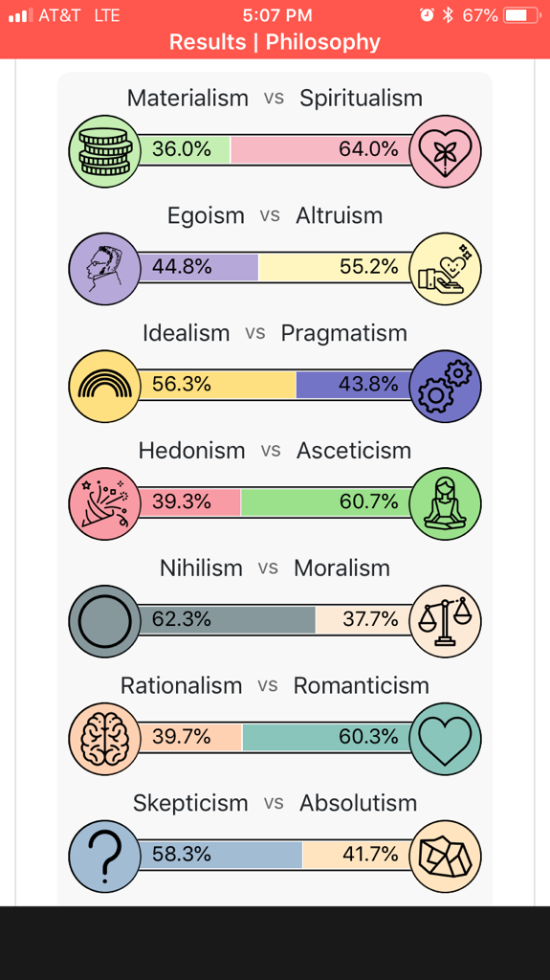Click the 62.3% Nihilism bar segment
550x980 pixels.
click(227, 620)
